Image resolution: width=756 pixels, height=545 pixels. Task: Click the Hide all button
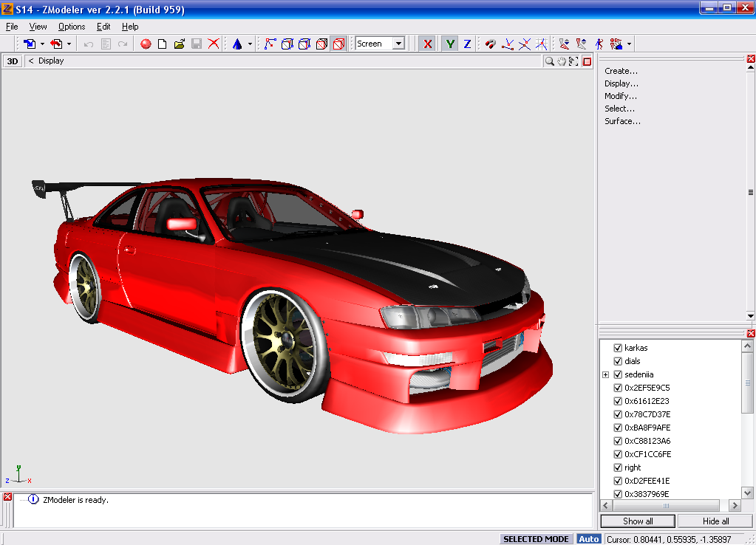click(715, 521)
